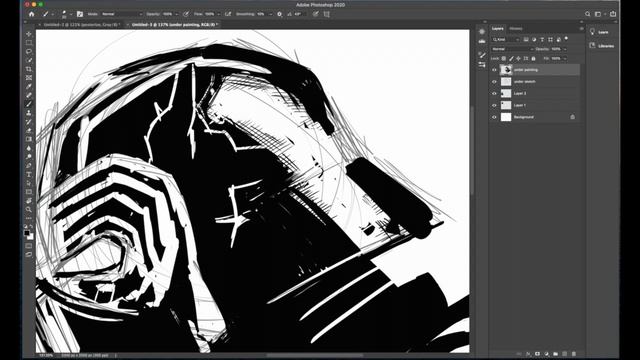Click the under painting layer thumbnail

[506, 70]
